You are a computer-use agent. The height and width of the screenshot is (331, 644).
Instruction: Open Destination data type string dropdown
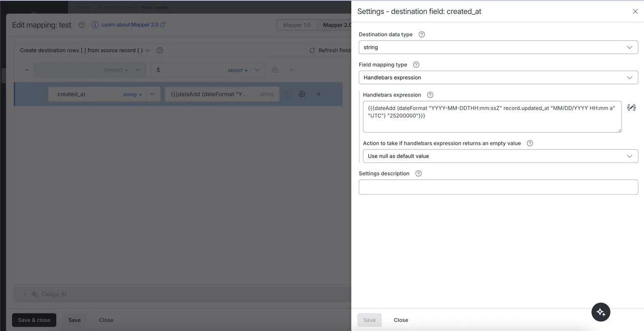click(498, 47)
